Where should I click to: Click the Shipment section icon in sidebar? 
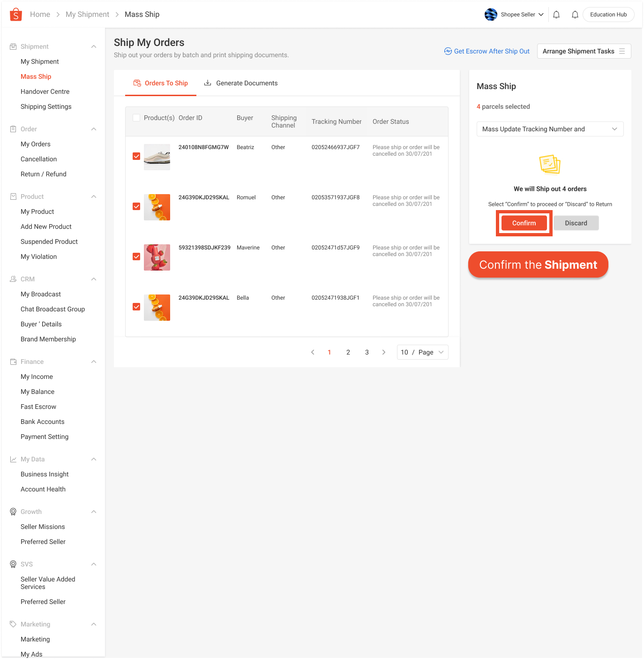[x=13, y=46]
